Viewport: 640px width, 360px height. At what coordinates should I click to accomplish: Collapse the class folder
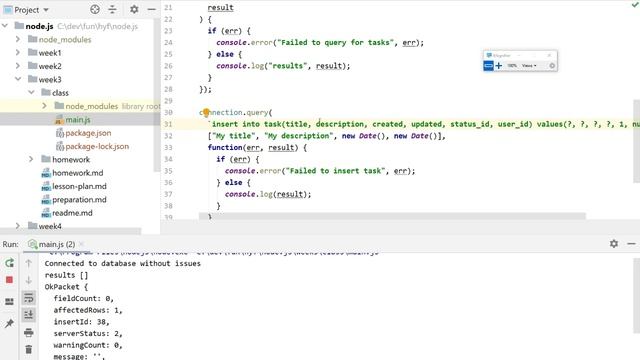(x=31, y=93)
